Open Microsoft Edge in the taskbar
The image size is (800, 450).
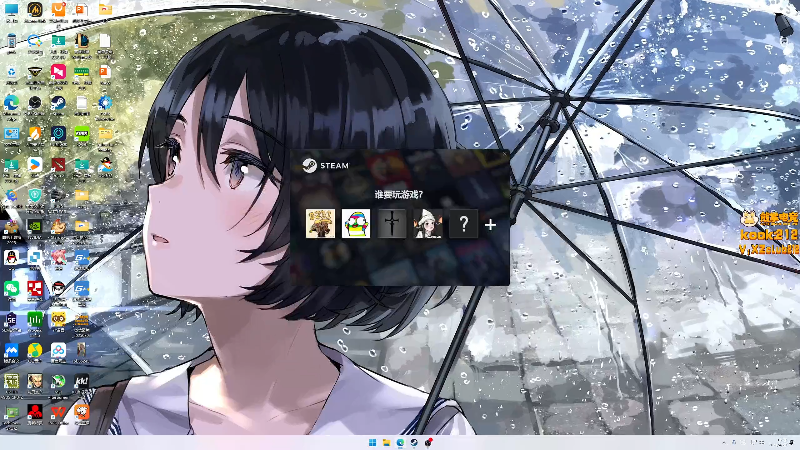pos(400,442)
